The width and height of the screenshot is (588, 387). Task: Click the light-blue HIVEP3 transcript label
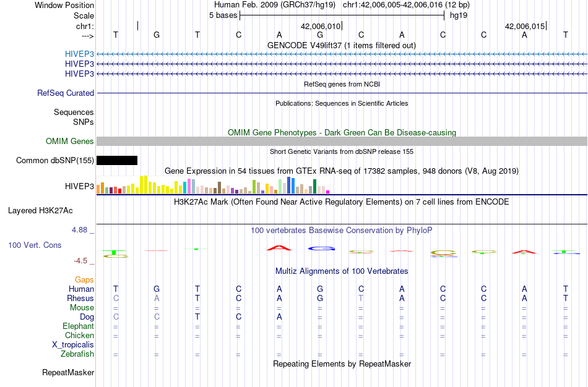pyautogui.click(x=79, y=54)
